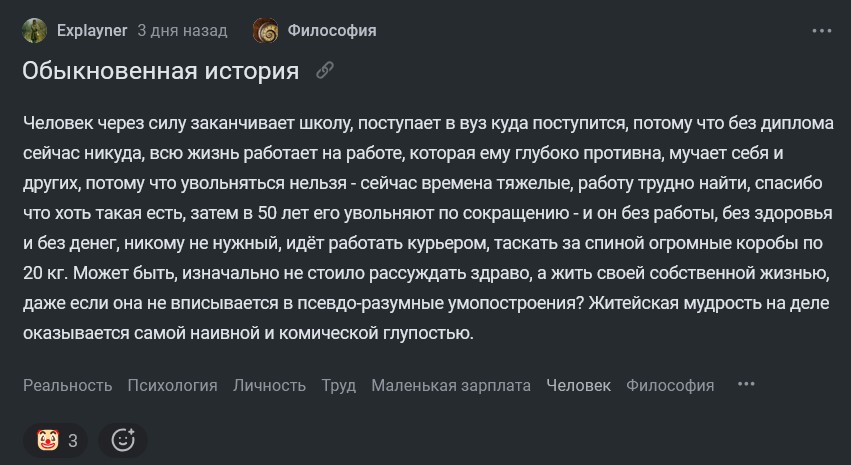Select the Маленькая зарплата tag
This screenshot has width=851, height=465.
[451, 385]
